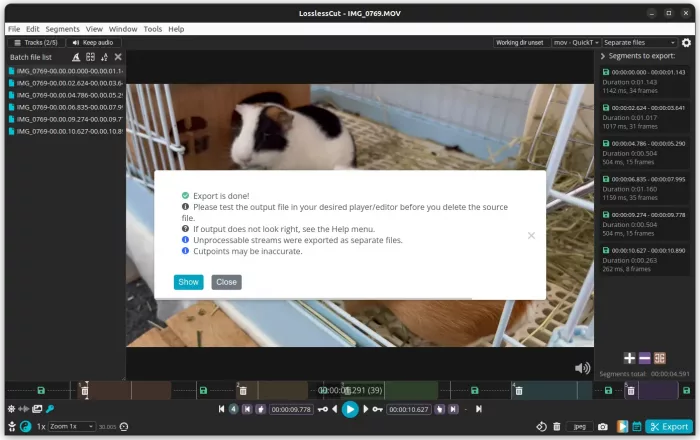Viewport: 700px width, 440px height.
Task: Click the delete segment trash icon
Action: tap(557, 426)
